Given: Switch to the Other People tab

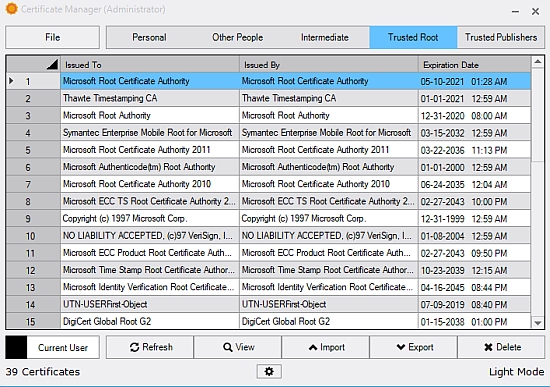Looking at the screenshot, I should [237, 37].
